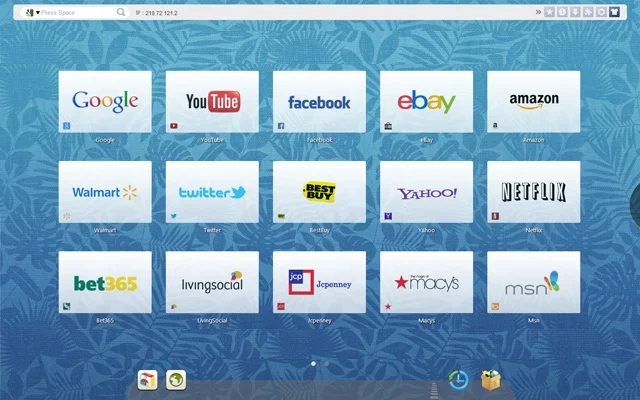The image size is (640, 400).
Task: Click the 'Walmart' caption under its tile
Action: 105,230
